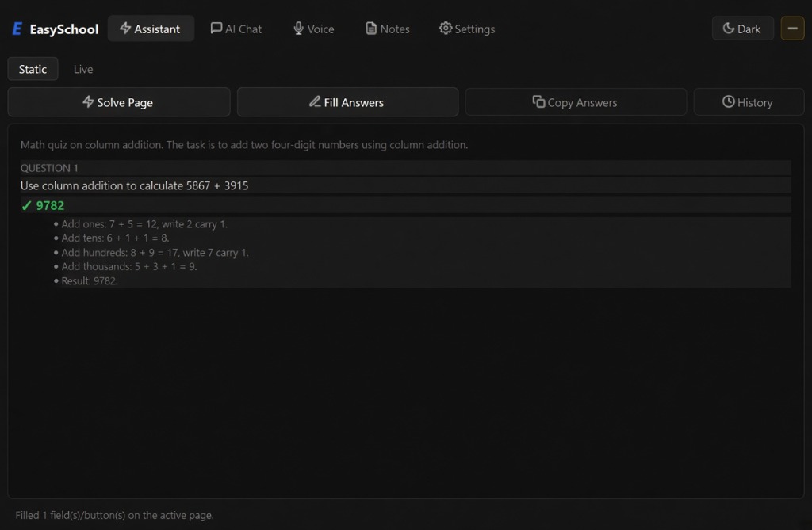Minimize the panel with the yellow dash button
Screen dimensions: 812x530
792,29
